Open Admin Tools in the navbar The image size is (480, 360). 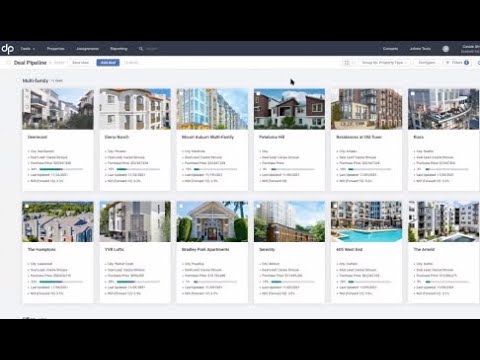(x=420, y=49)
